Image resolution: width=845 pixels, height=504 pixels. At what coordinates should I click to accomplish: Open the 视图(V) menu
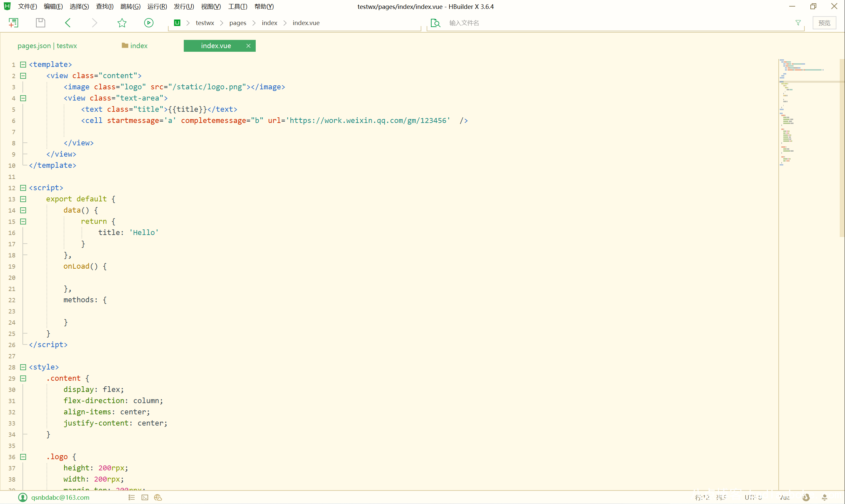pos(211,7)
